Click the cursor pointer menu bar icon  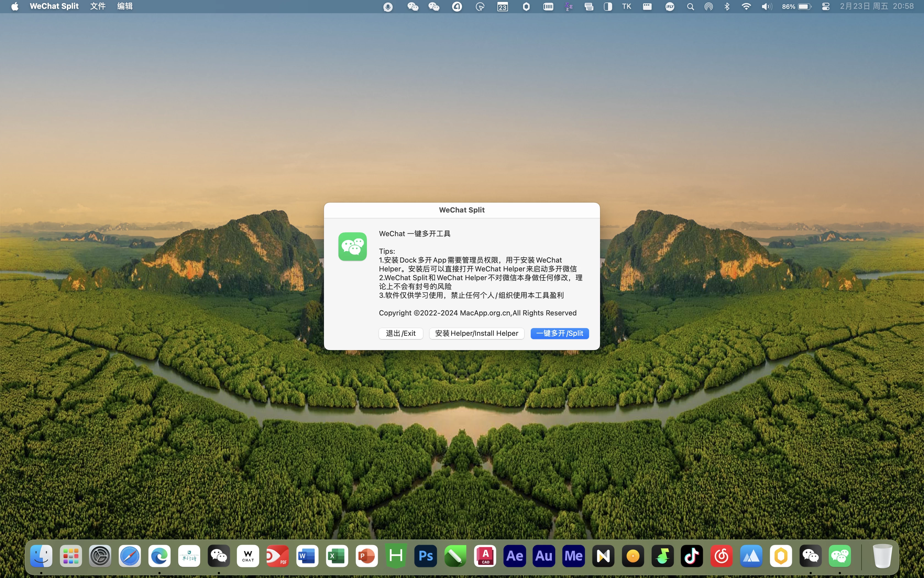[x=480, y=7]
